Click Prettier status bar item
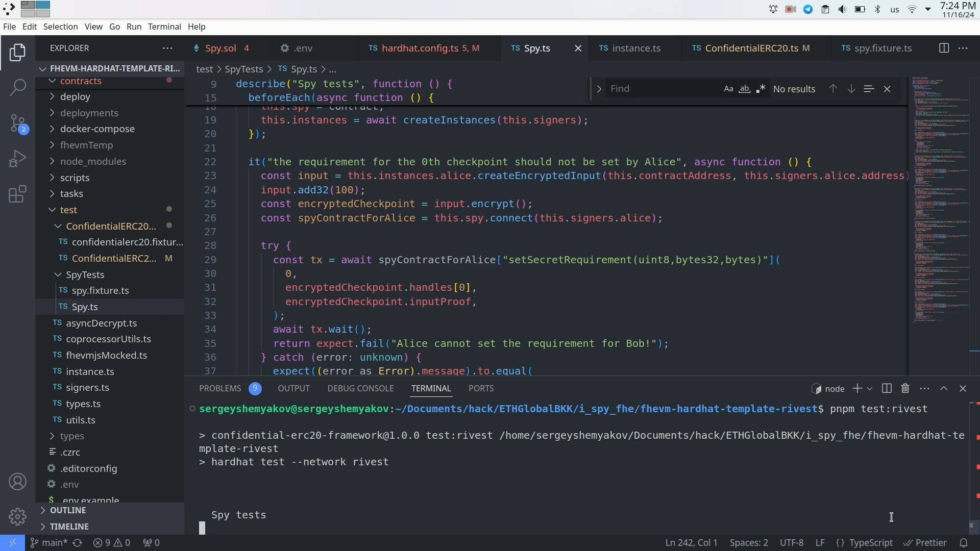Screen dimensions: 980x551 (x=925, y=543)
